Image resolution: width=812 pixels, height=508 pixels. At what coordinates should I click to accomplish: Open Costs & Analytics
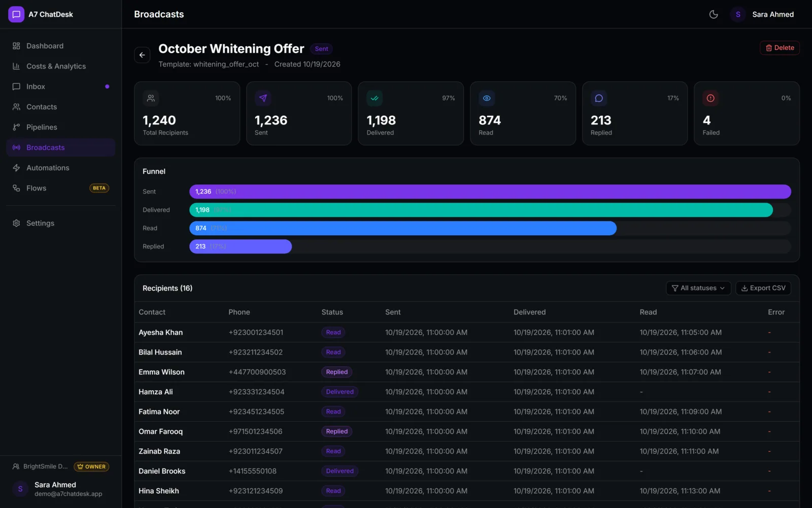click(x=61, y=66)
